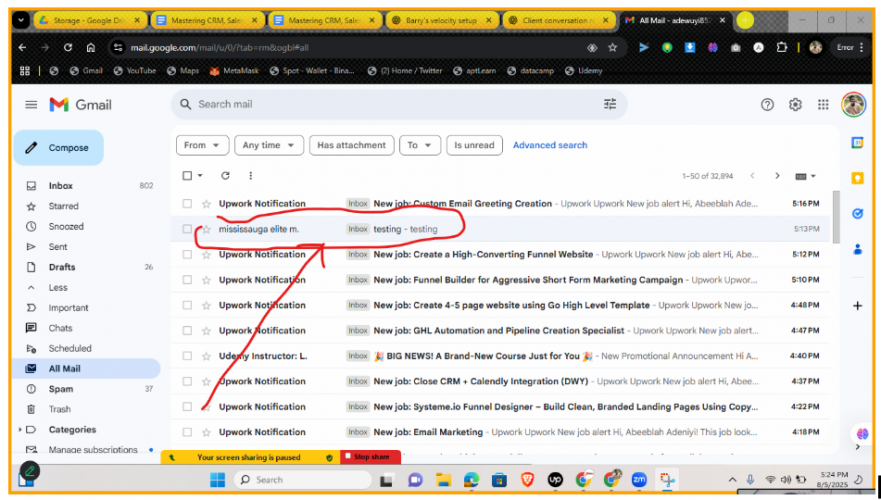The height and width of the screenshot is (500, 881).
Task: Show hidden system tray icons
Action: coord(732,480)
